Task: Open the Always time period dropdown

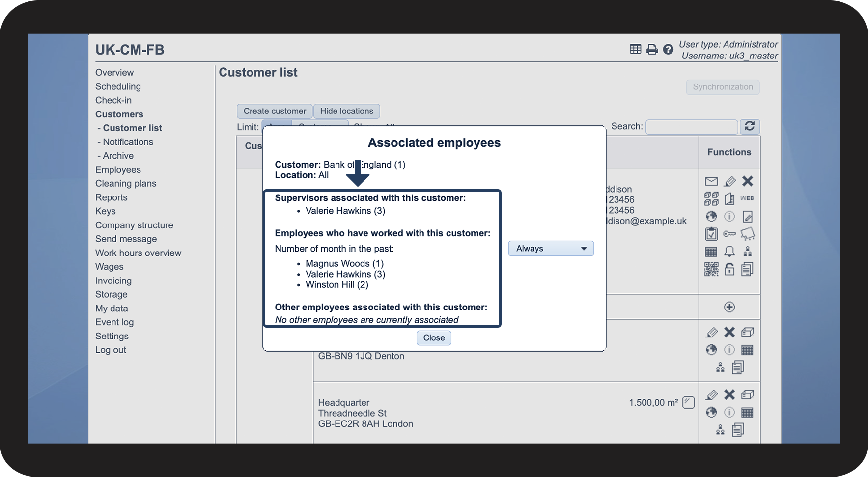Action: pyautogui.click(x=551, y=249)
